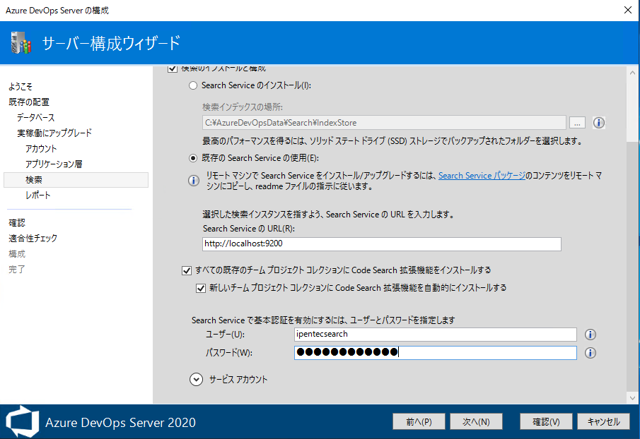Open the ようこそ wizard step
Viewport: 640px width, 439px height.
[x=20, y=86]
